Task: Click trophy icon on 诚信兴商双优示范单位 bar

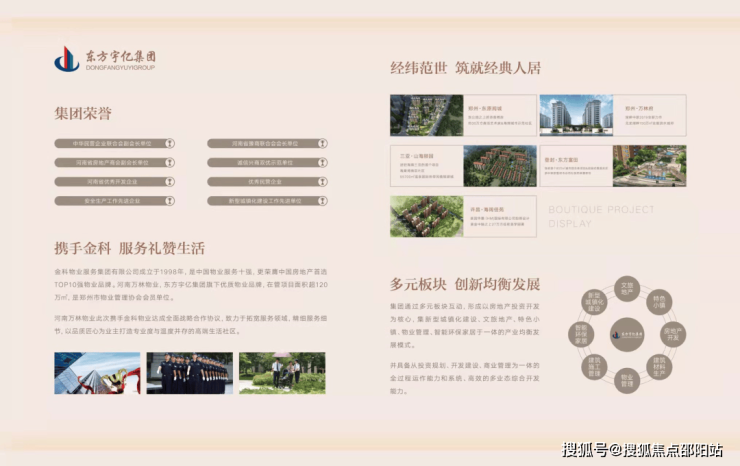Action: click(323, 162)
